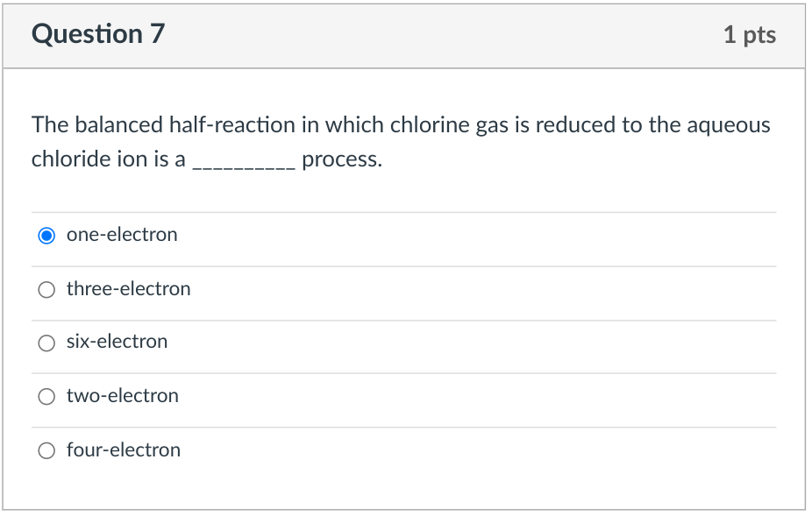Select the four-electron radio button

[46, 449]
